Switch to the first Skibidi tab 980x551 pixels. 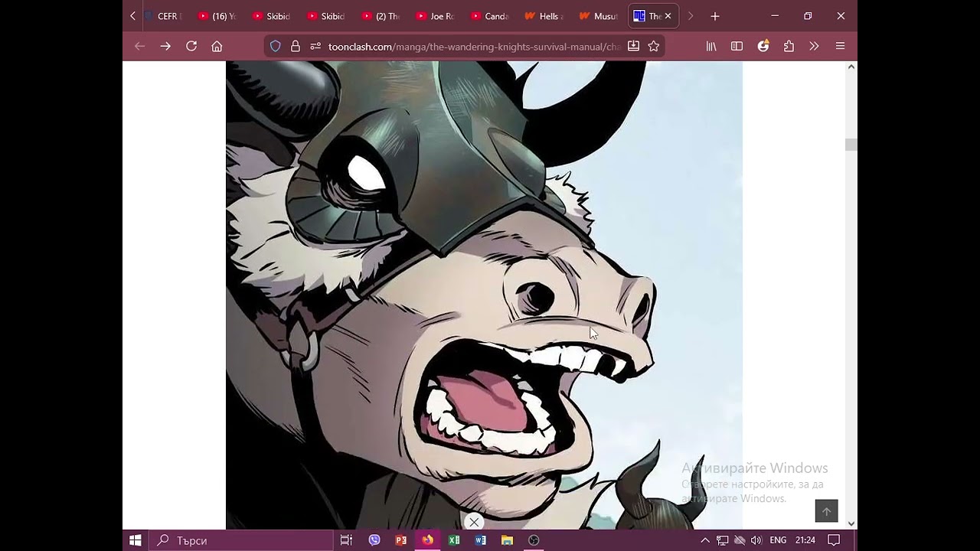click(x=272, y=16)
